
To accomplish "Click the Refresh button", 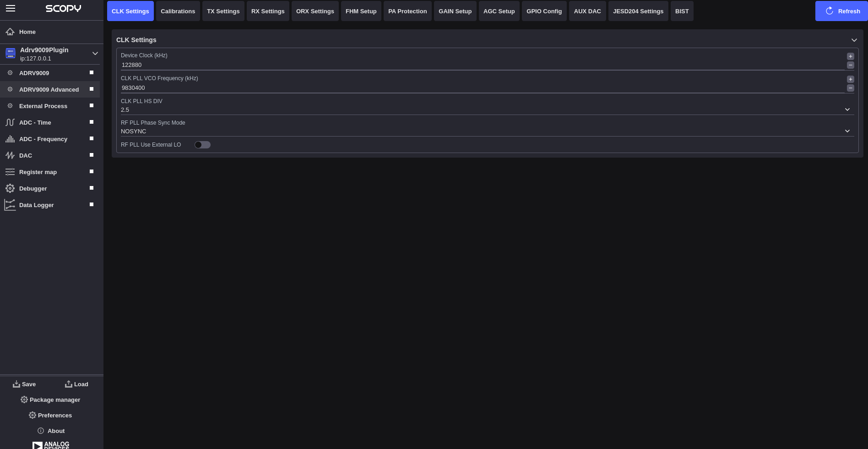I will point(841,11).
